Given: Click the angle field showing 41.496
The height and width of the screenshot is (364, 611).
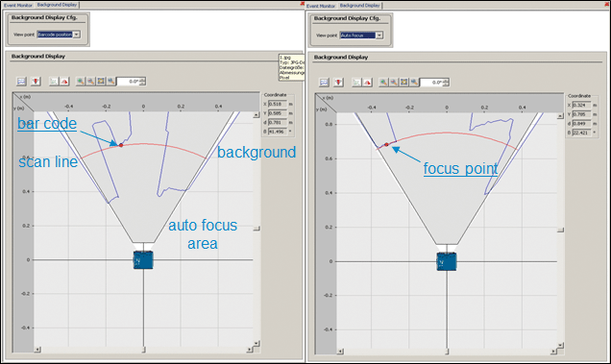Looking at the screenshot, I should [x=278, y=132].
